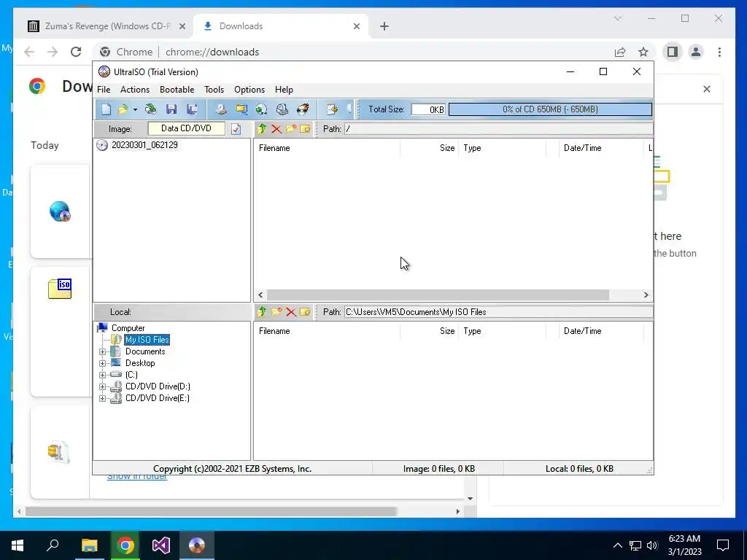Image resolution: width=747 pixels, height=560 pixels.
Task: Click the local pane Up folder arrow
Action: [x=262, y=312]
